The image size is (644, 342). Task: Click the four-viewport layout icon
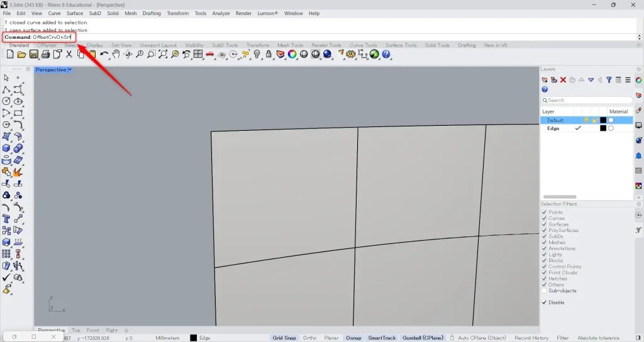(x=198, y=54)
